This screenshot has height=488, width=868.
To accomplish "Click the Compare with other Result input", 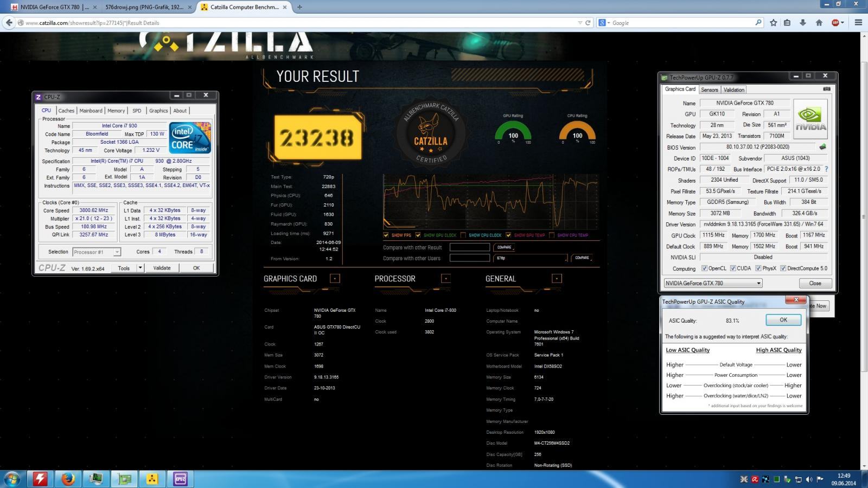I will [x=470, y=247].
